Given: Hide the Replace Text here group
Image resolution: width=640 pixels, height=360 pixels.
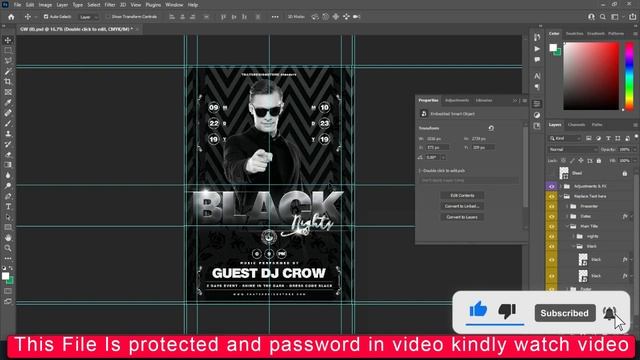Looking at the screenshot, I should tap(551, 196).
